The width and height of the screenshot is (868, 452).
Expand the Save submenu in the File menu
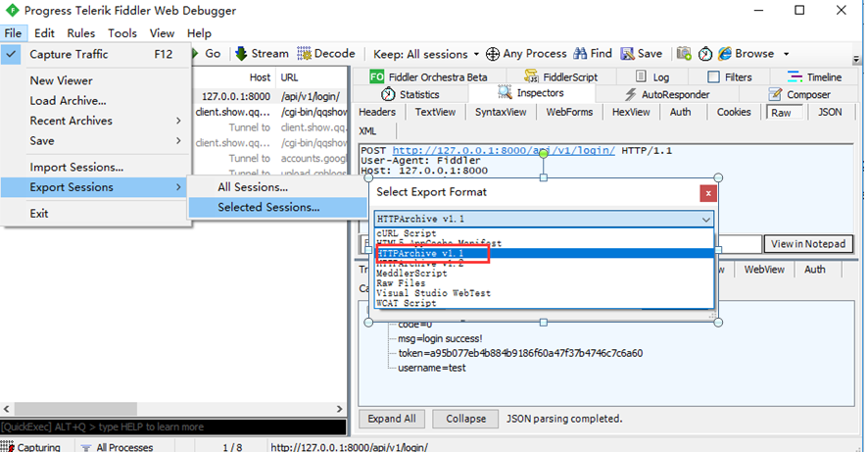point(96,140)
